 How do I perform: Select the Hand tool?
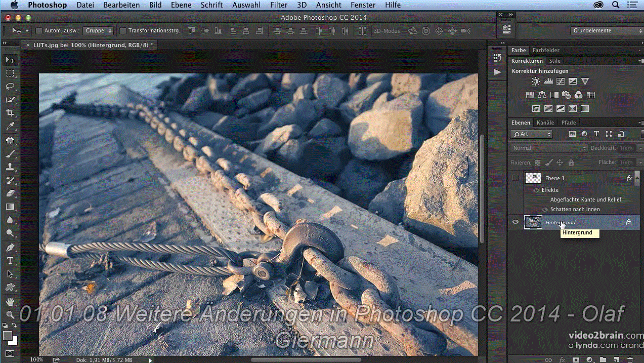pyautogui.click(x=10, y=301)
